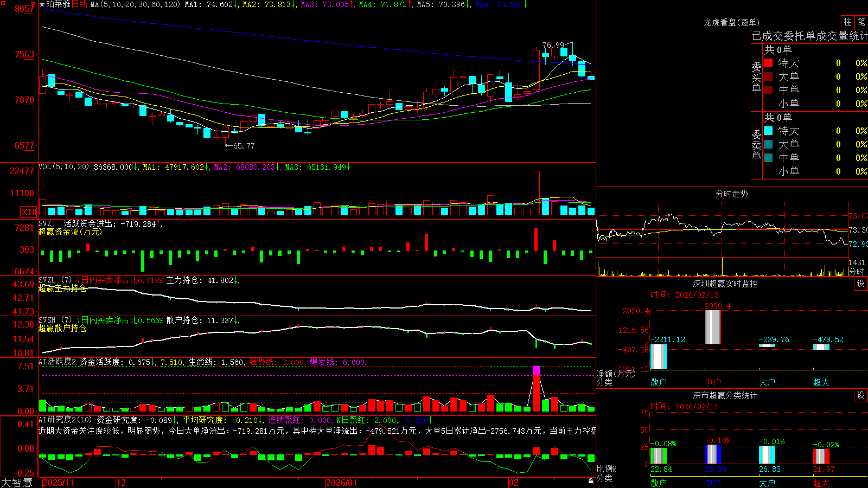This screenshot has width=868, height=488.
Task: Click the 笔 (tick) view button
Action: [x=861, y=22]
